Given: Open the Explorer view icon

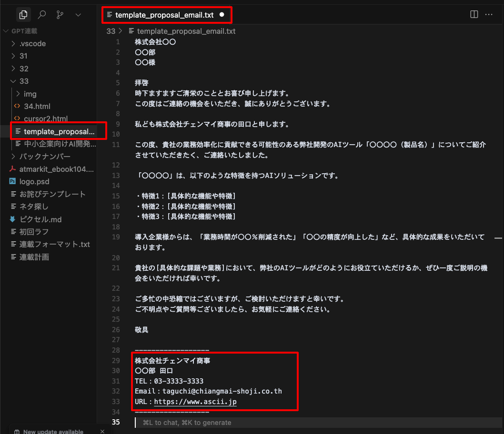Looking at the screenshot, I should point(23,14).
